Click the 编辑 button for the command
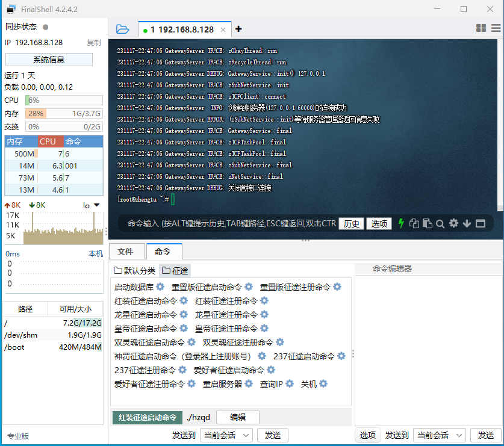Viewport: 504px width, 446px height. 237,417
